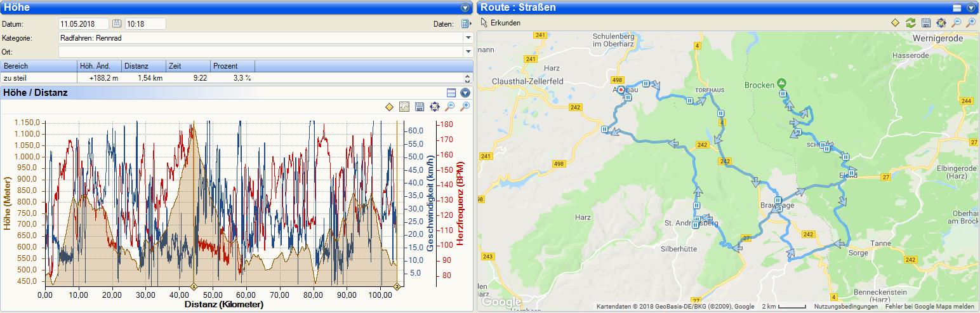Select the Erkunden map mode
Screen dimensions: 980x313
(x=500, y=23)
